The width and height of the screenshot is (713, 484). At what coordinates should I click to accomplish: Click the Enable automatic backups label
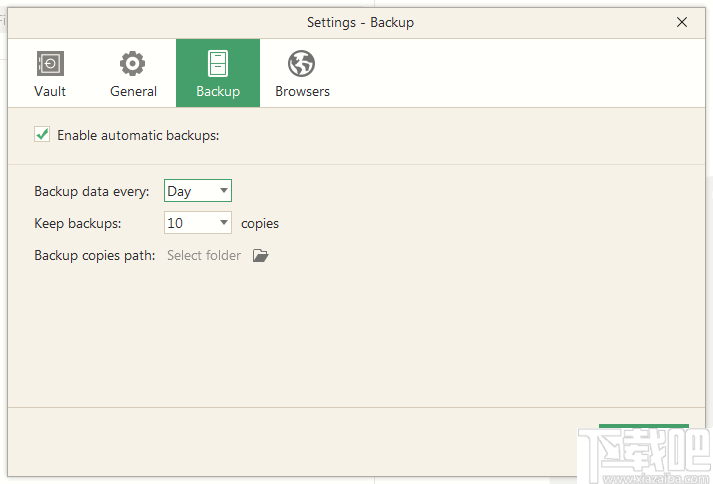pyautogui.click(x=138, y=136)
